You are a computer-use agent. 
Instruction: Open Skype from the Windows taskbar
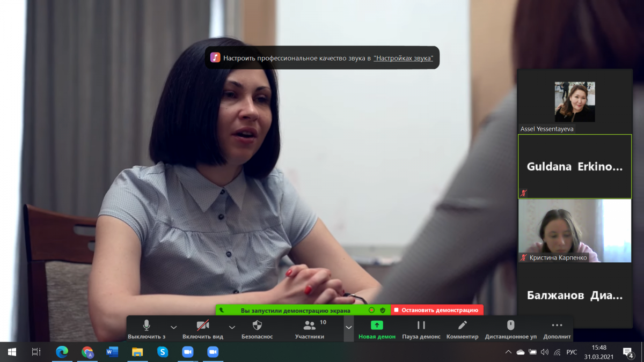click(162, 352)
